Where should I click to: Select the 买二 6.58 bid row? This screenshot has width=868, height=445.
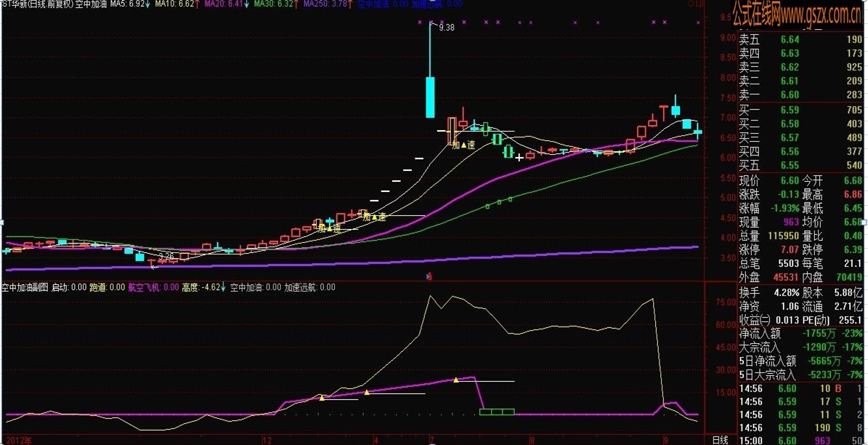click(802, 124)
